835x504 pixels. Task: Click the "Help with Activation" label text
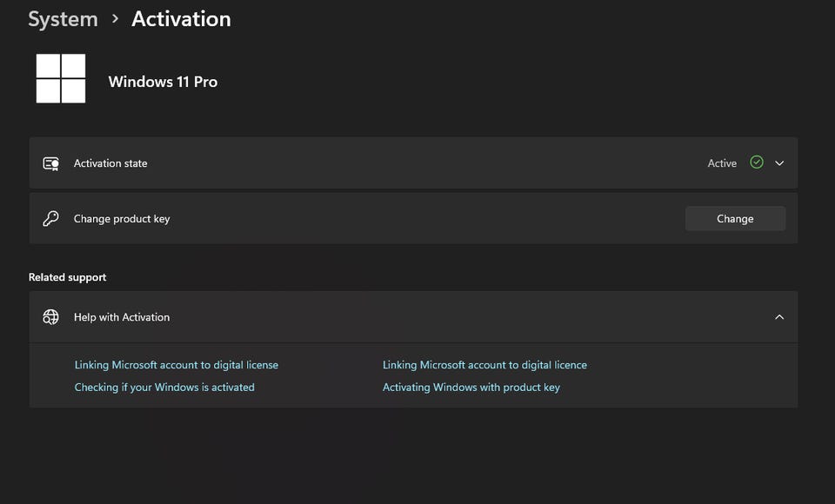pyautogui.click(x=122, y=317)
